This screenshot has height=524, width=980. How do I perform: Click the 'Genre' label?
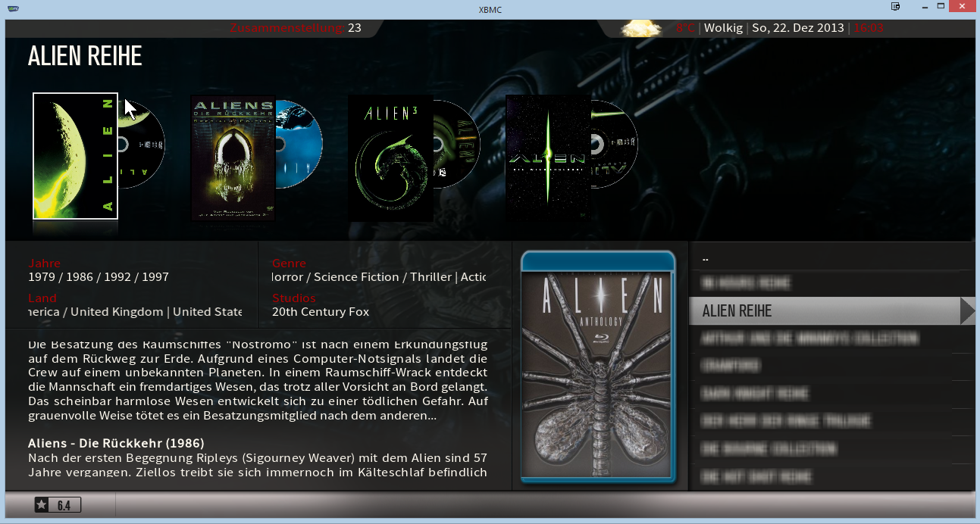click(x=289, y=264)
